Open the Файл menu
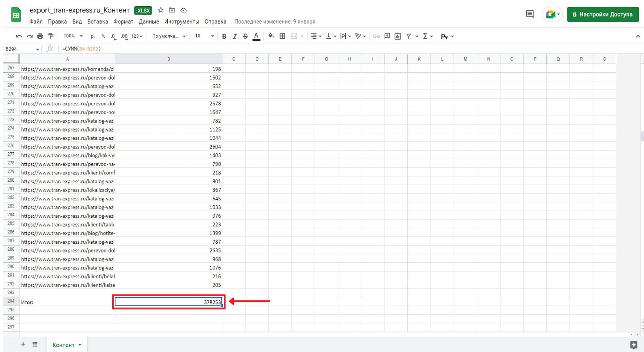Screen dimensions: 644x352 pyautogui.click(x=36, y=21)
